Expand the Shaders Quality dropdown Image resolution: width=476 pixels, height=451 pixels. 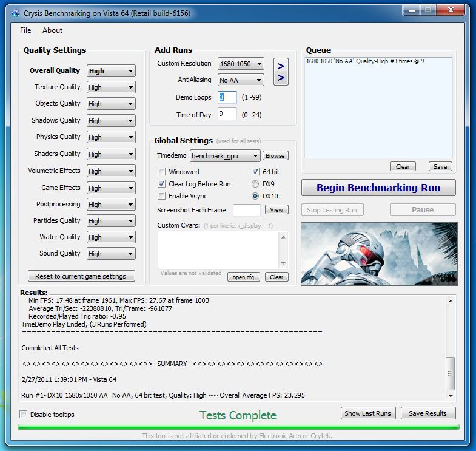[x=111, y=154]
